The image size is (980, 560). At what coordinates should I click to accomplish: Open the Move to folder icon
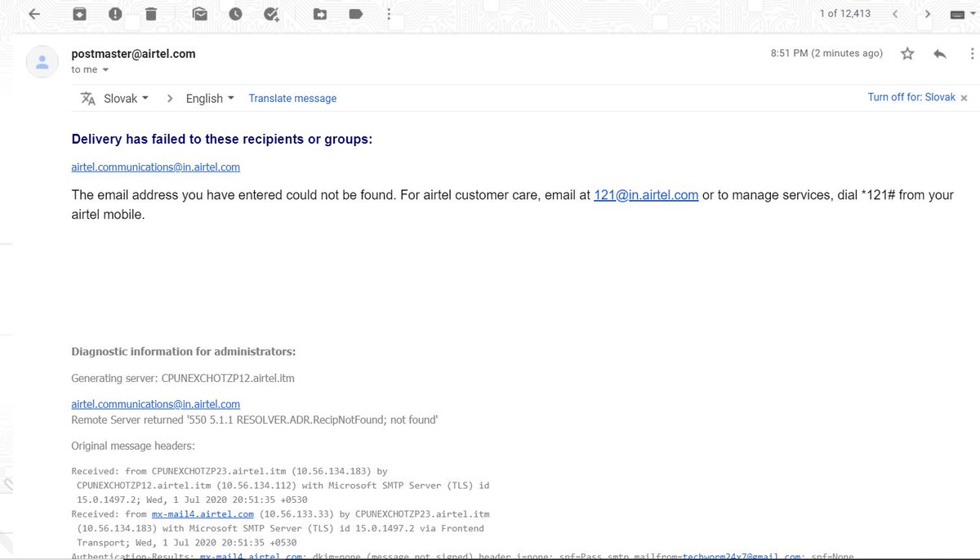(x=320, y=14)
